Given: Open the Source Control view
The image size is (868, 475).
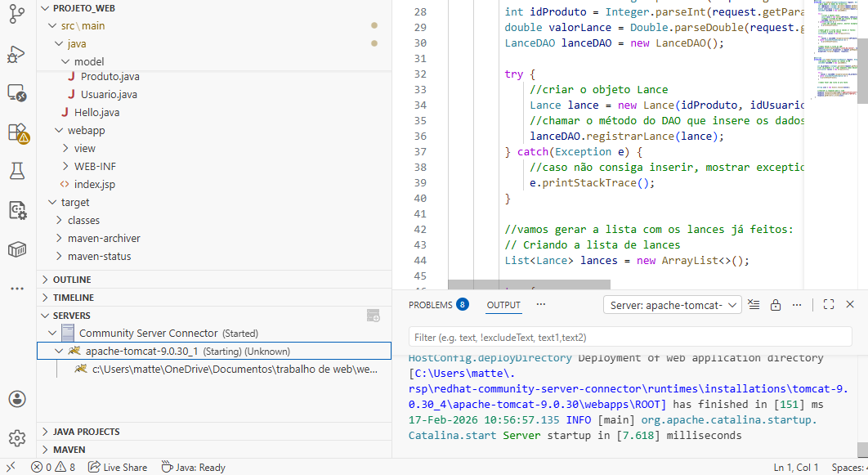Looking at the screenshot, I should click(x=17, y=16).
